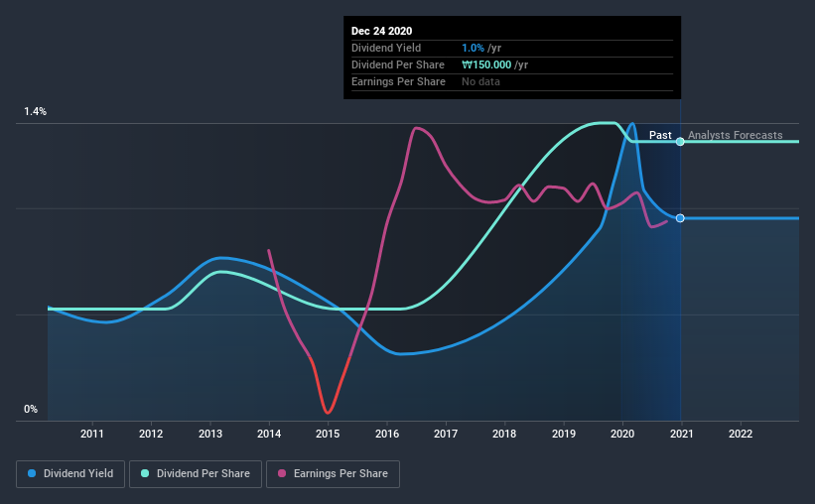Click the 2018 year label on the axis
This screenshot has width=815, height=504.
click(x=504, y=434)
